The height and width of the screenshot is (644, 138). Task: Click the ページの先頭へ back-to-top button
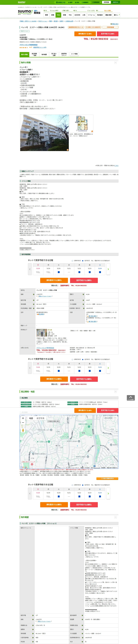click(131, 398)
